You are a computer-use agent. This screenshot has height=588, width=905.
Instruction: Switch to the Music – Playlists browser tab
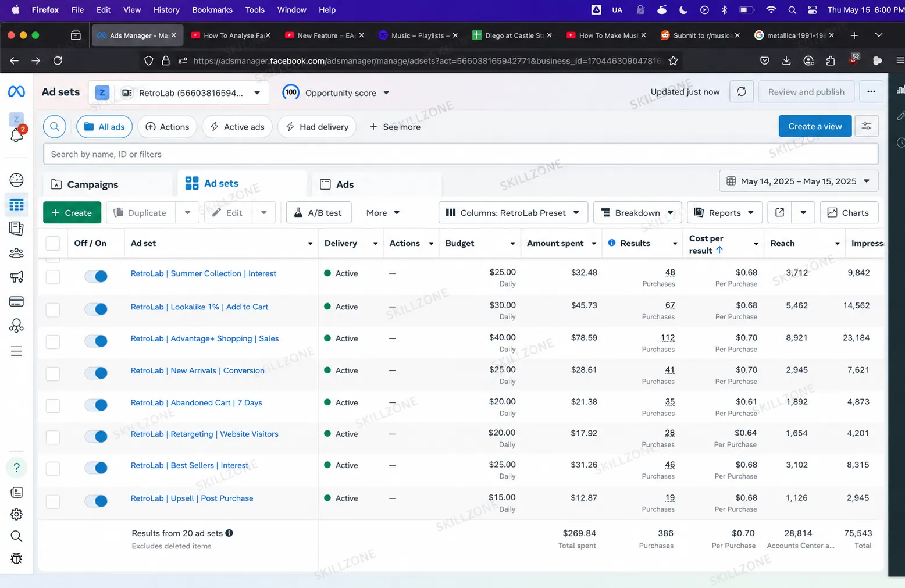click(418, 35)
